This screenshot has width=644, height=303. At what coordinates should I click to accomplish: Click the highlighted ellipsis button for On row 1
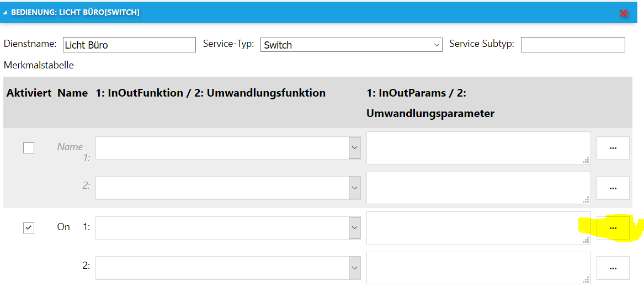[x=613, y=228]
